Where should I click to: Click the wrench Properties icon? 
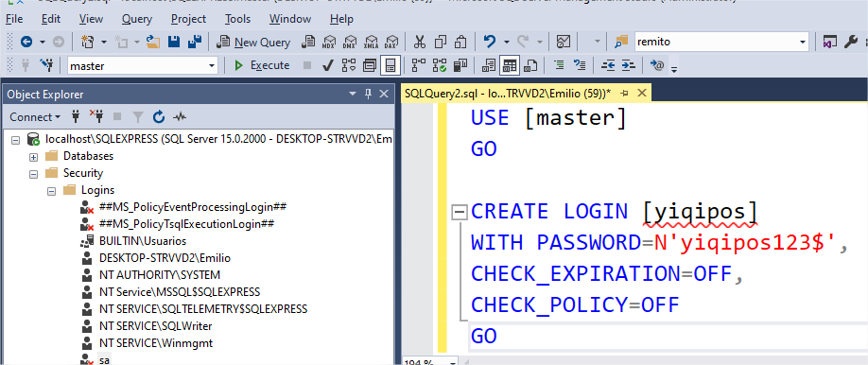click(x=851, y=43)
